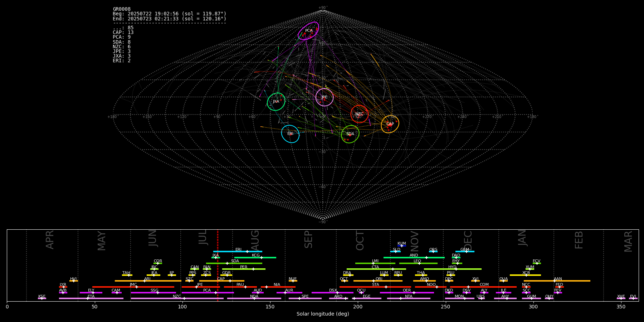This screenshot has height=322, width=644.
Task: Click the 'Solar longitude (deg)' axis label
Action: click(323, 314)
